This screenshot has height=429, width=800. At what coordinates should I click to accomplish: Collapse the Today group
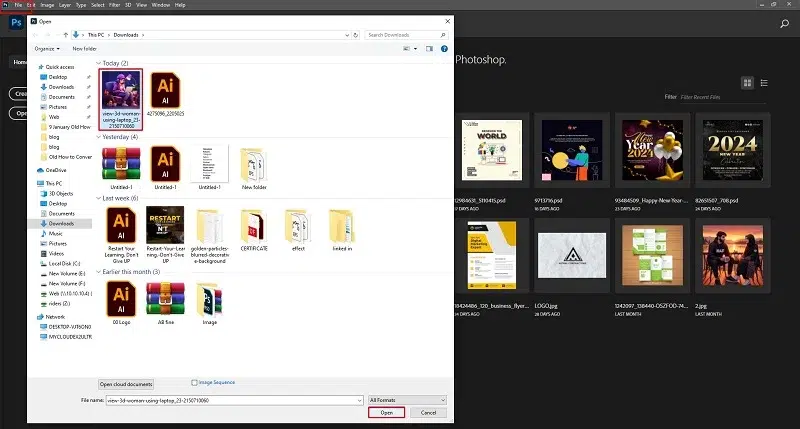[98, 63]
